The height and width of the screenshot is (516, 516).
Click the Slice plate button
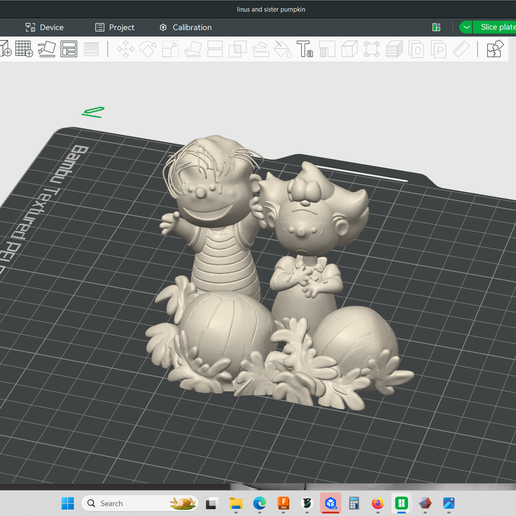click(x=497, y=27)
